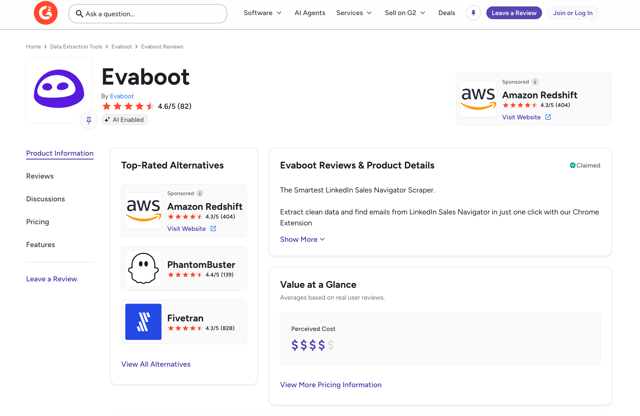Click the Evaboot vendor link after By

(x=122, y=96)
